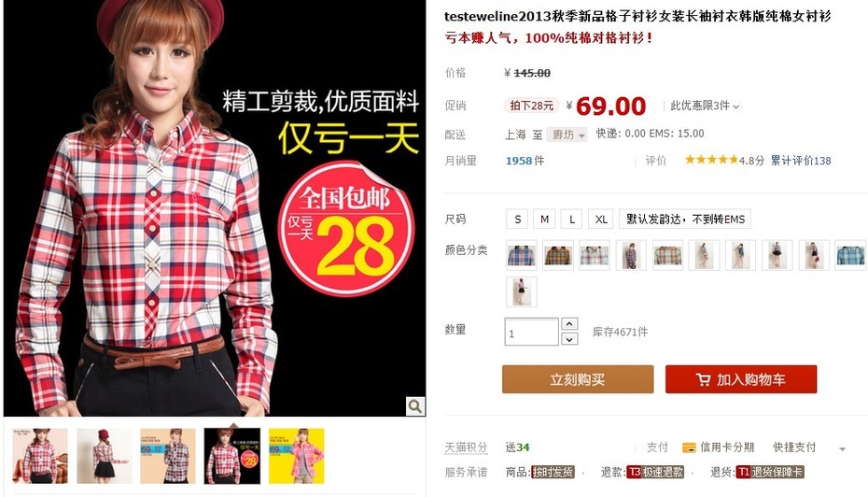Select size S option
The height and width of the screenshot is (497, 868).
tap(517, 219)
